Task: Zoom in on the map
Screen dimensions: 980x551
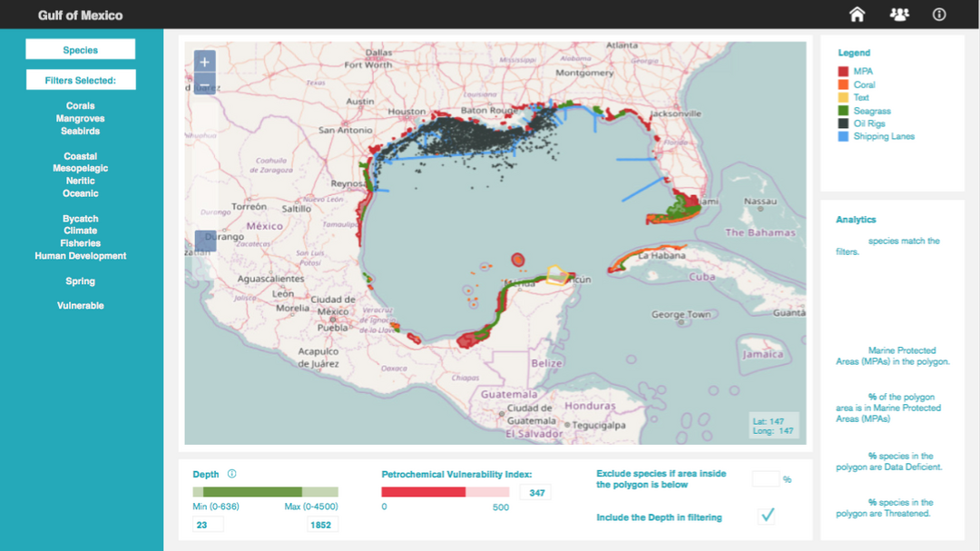Action: pyautogui.click(x=205, y=63)
